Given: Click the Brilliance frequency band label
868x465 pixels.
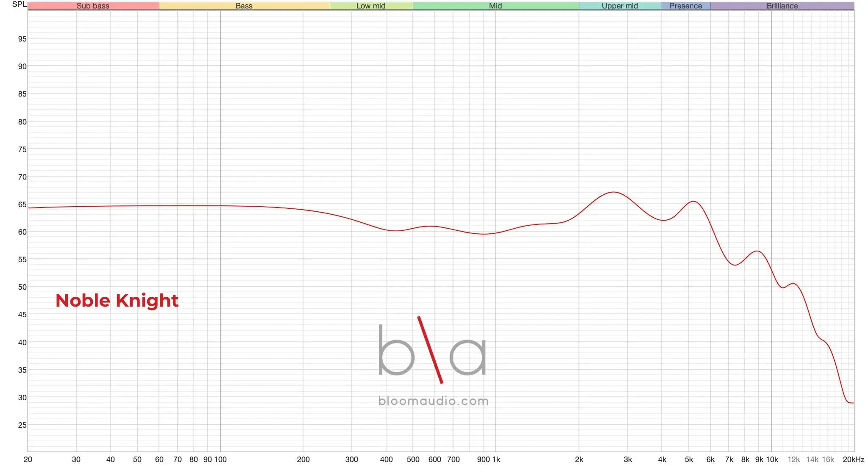Looking at the screenshot, I should (x=782, y=6).
